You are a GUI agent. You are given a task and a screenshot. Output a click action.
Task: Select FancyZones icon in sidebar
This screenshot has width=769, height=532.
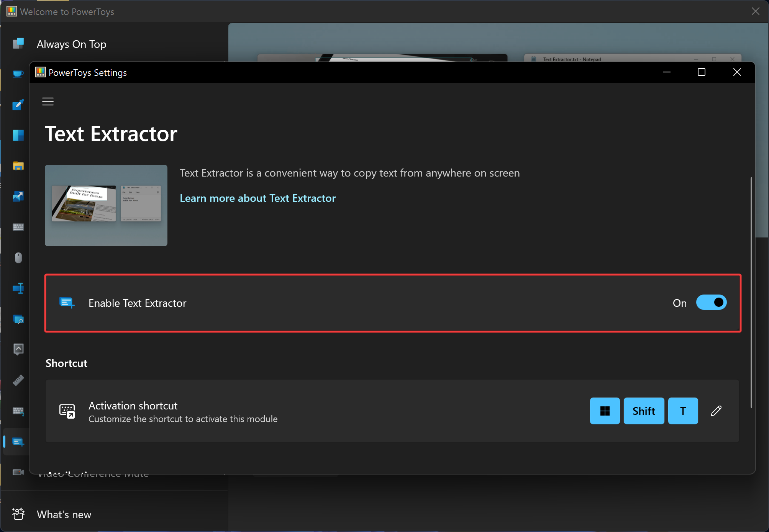pos(18,135)
